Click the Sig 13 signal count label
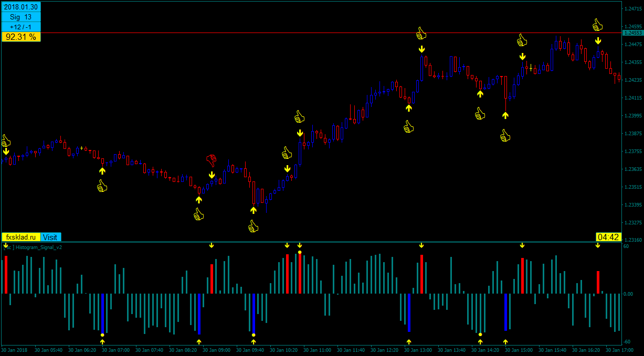 coord(21,17)
